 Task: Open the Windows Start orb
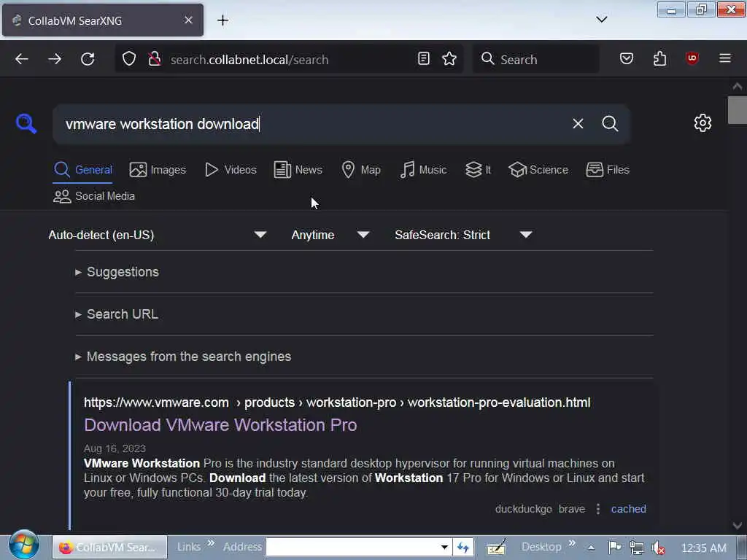pos(24,545)
